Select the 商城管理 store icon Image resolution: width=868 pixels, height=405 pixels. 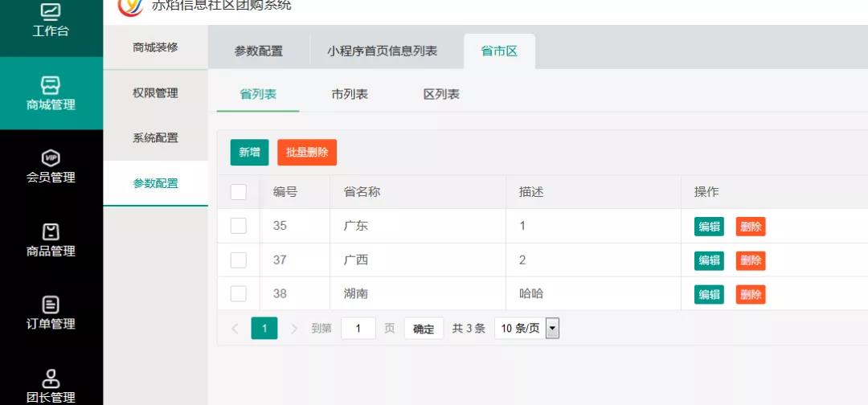[x=51, y=85]
